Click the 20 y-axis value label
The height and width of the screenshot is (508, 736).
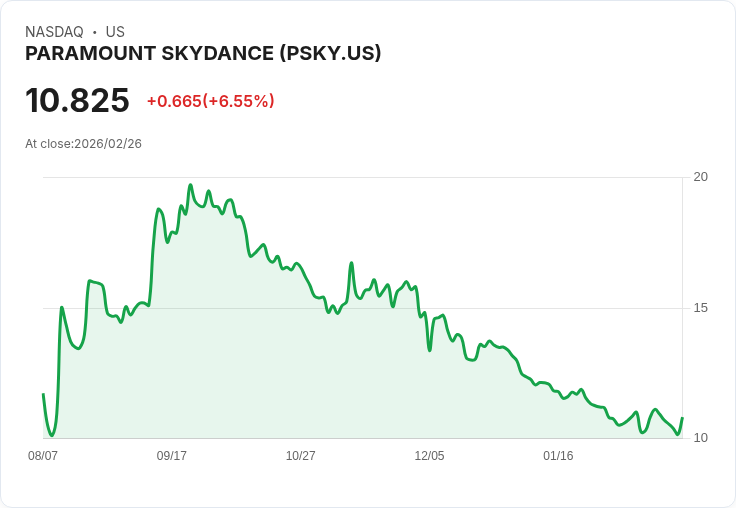pos(700,177)
